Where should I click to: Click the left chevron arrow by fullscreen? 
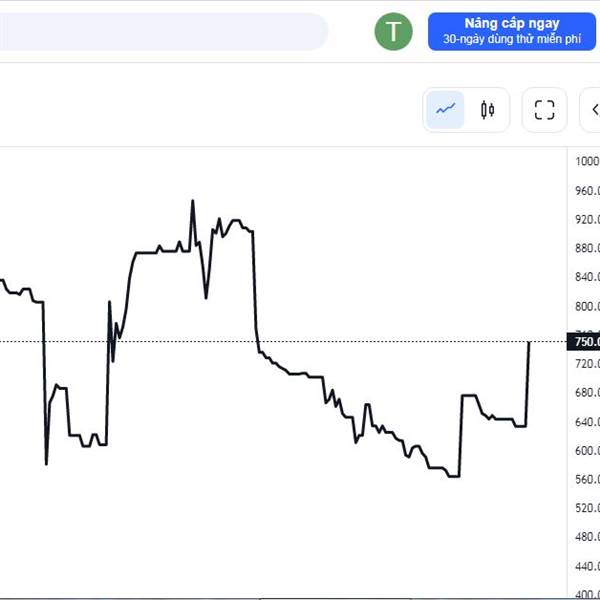click(x=594, y=110)
